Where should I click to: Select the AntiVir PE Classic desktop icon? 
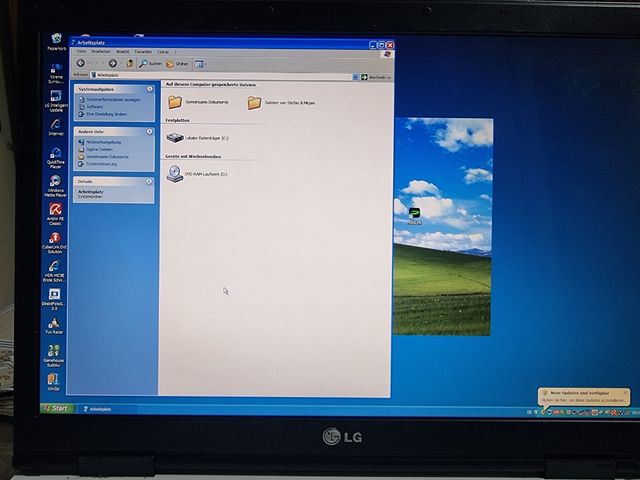click(x=55, y=214)
